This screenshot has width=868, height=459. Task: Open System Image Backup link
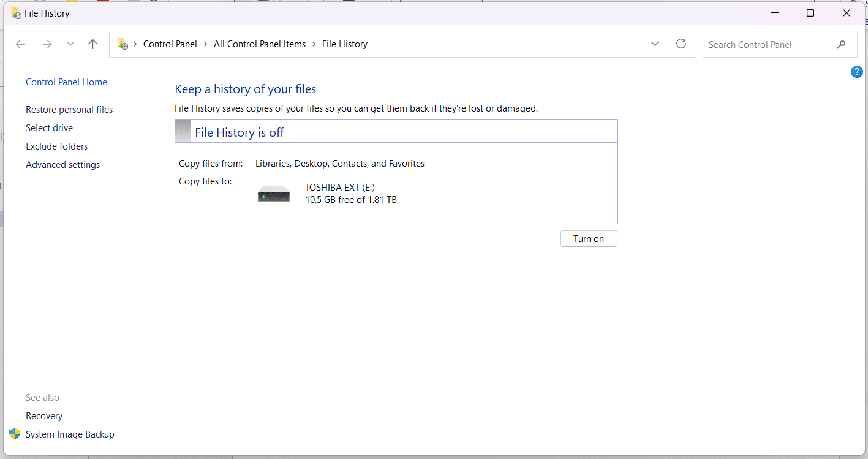tap(70, 434)
